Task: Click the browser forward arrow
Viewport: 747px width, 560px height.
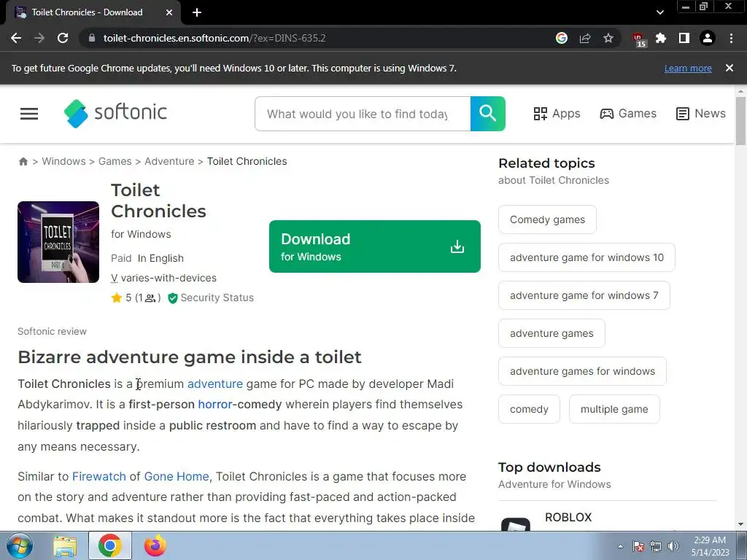Action: 39,38
